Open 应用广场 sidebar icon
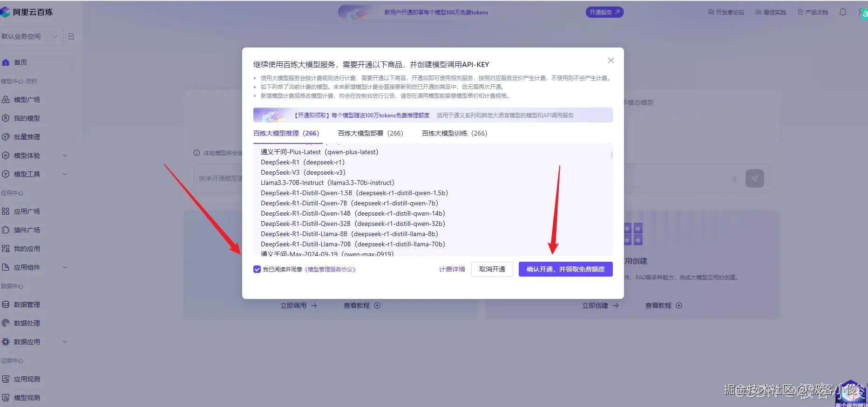Viewport: 868px width, 407px height. point(6,211)
